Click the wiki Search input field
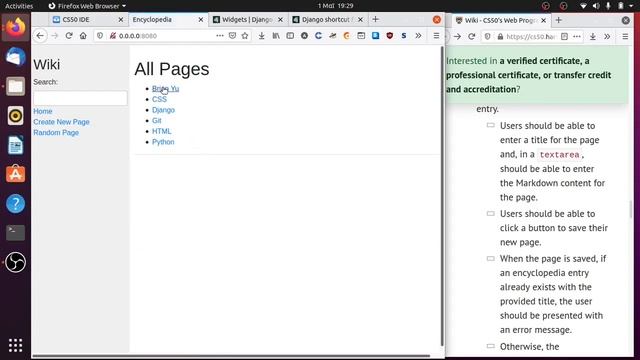640x360 pixels. pos(80,98)
